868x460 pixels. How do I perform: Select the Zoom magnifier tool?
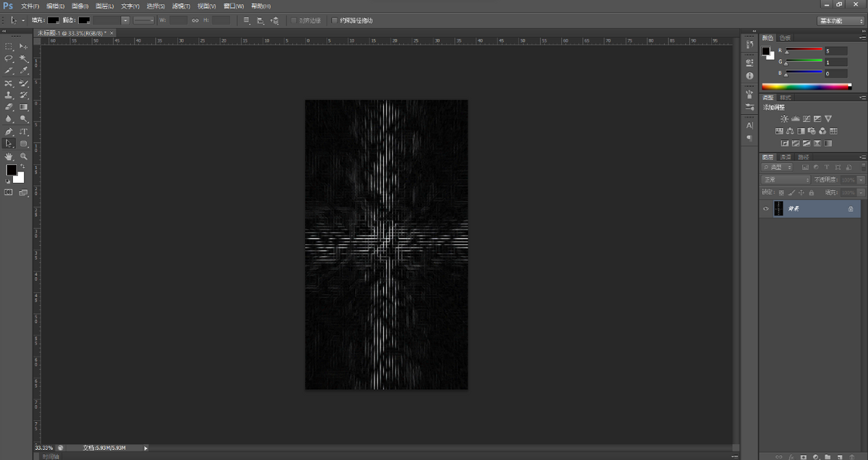pos(24,156)
